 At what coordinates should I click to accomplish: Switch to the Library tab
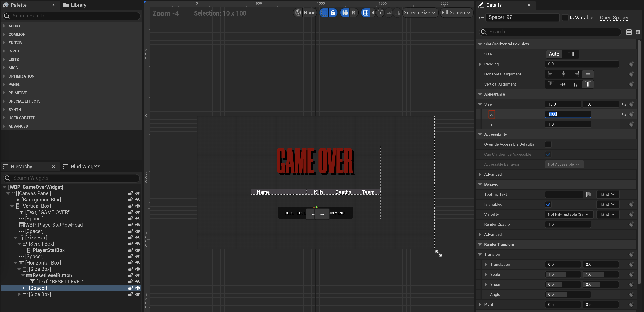click(x=74, y=5)
